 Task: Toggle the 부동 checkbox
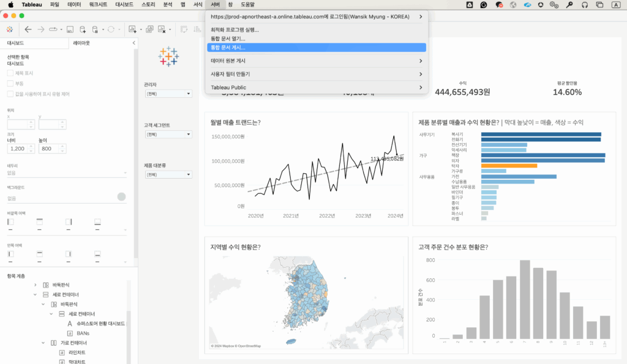tap(10, 83)
